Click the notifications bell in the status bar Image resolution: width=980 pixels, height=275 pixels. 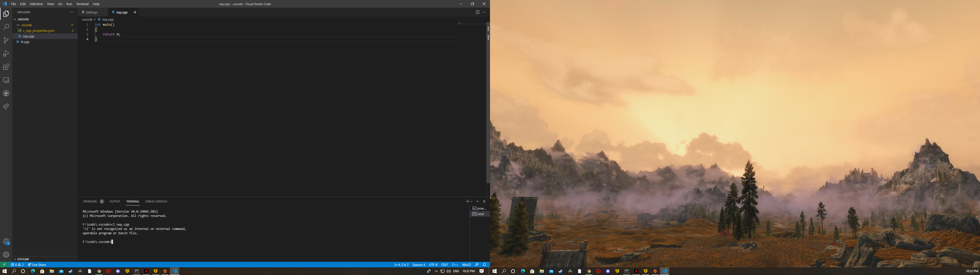[484, 264]
